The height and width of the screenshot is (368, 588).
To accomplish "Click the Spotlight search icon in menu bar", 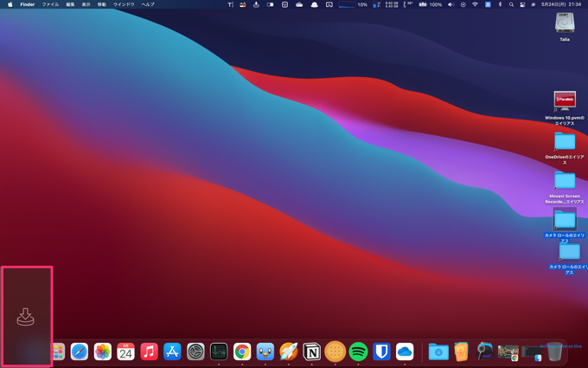I will click(x=511, y=4).
